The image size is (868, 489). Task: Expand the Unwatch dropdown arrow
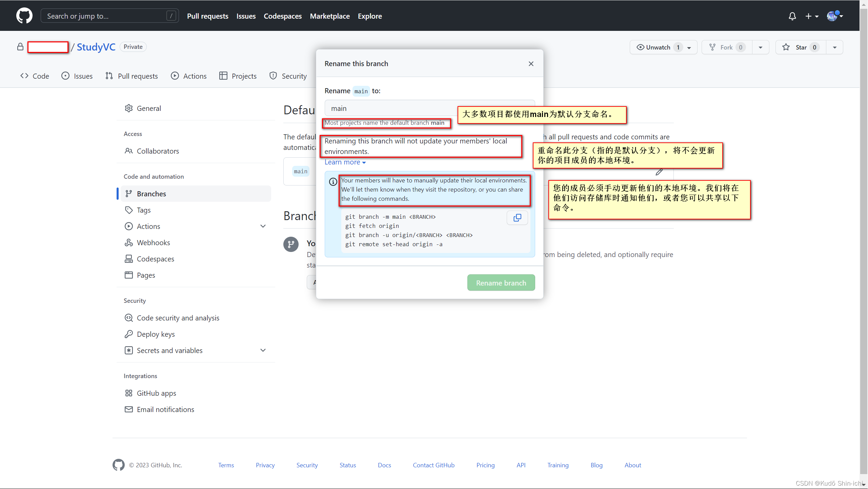(689, 47)
